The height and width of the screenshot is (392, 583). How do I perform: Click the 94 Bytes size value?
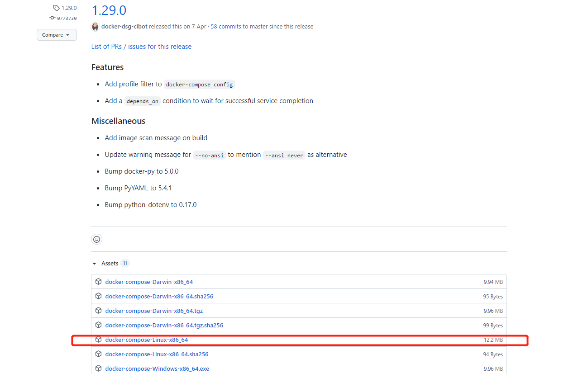[493, 354]
